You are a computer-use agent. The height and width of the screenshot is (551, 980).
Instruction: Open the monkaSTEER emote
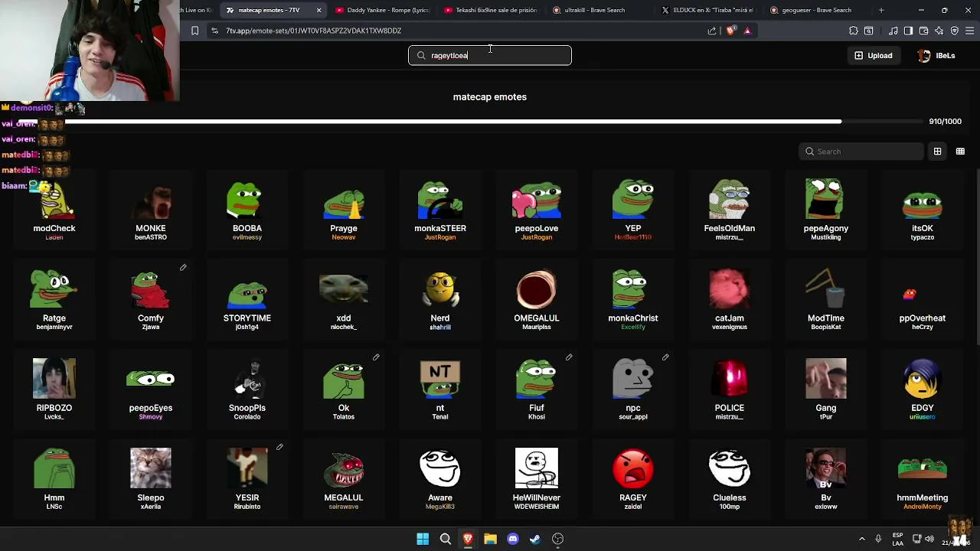coord(440,210)
